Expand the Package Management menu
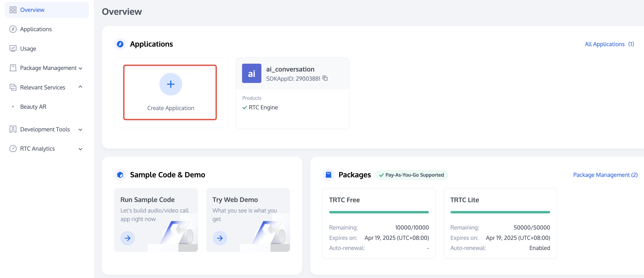Image resolution: width=644 pixels, height=278 pixels. pyautogui.click(x=80, y=68)
